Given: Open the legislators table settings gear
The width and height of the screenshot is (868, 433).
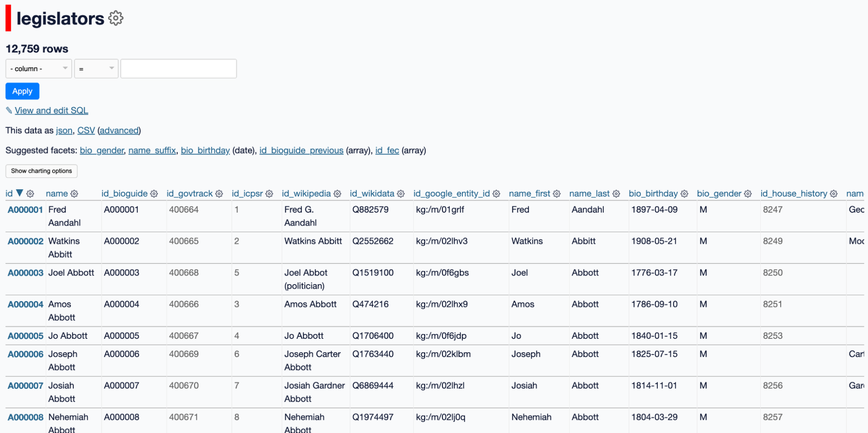Looking at the screenshot, I should tap(116, 18).
